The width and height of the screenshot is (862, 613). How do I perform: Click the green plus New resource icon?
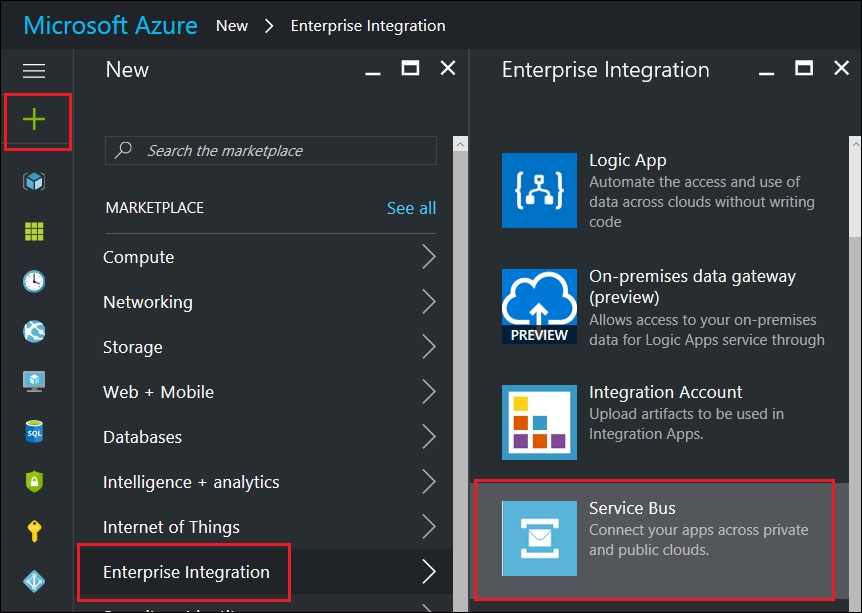click(34, 119)
